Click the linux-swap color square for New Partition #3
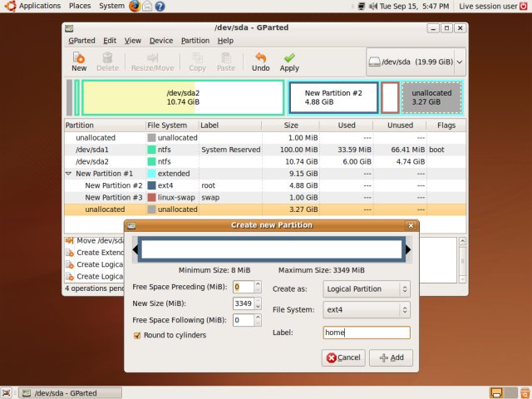This screenshot has height=399, width=532. coord(151,198)
